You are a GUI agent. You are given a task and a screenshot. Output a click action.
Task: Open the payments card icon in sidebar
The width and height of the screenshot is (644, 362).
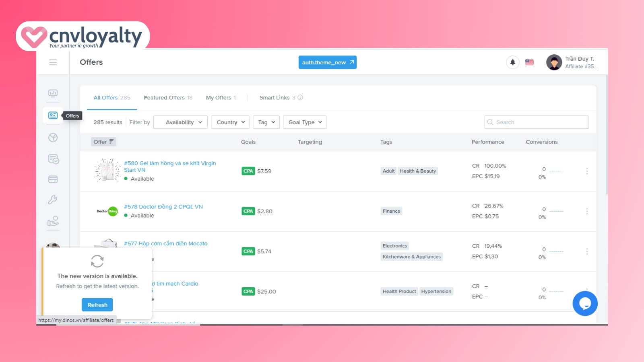[53, 179]
